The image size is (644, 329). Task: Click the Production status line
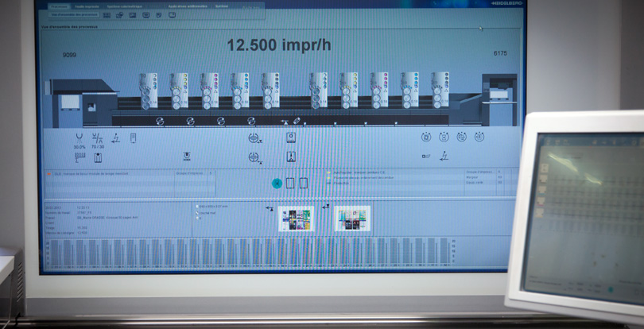point(341,183)
